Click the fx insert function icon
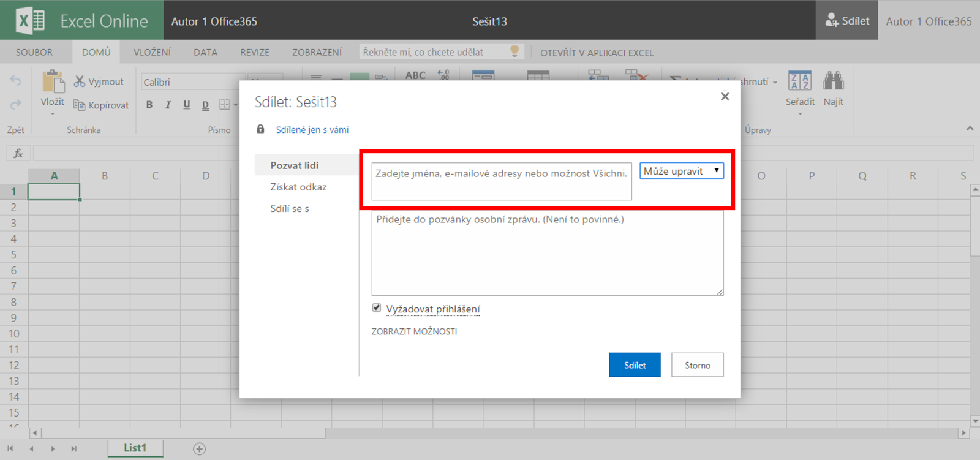 pyautogui.click(x=18, y=153)
